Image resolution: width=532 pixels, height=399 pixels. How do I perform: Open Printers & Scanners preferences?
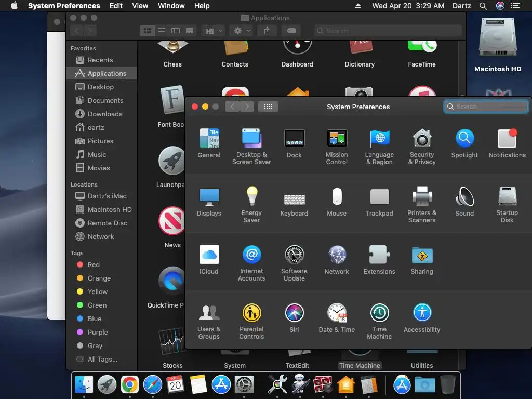(x=422, y=205)
